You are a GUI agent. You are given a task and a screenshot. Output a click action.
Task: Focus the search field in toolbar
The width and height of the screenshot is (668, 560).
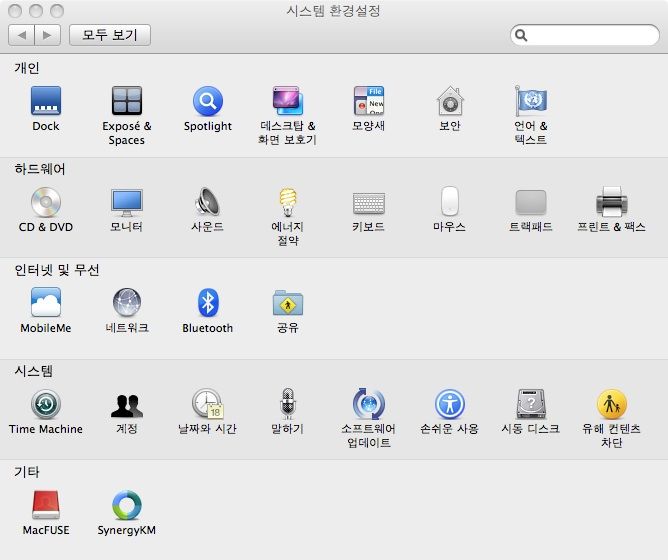584,35
